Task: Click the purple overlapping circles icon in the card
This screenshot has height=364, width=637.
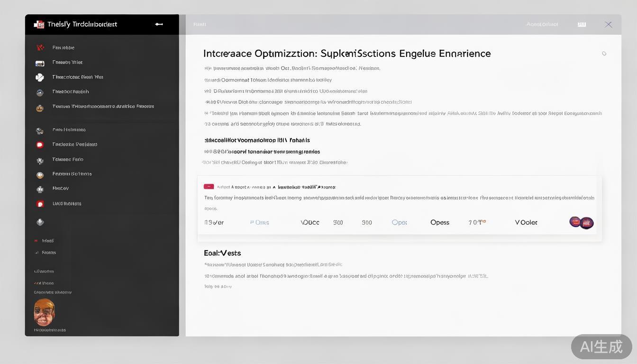Action: 581,222
